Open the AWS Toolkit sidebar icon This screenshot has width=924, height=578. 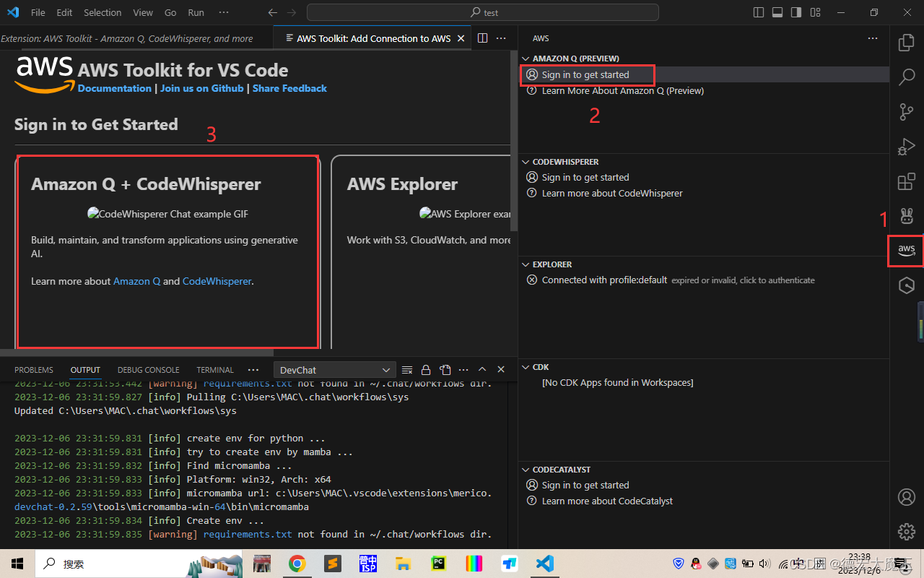(905, 251)
